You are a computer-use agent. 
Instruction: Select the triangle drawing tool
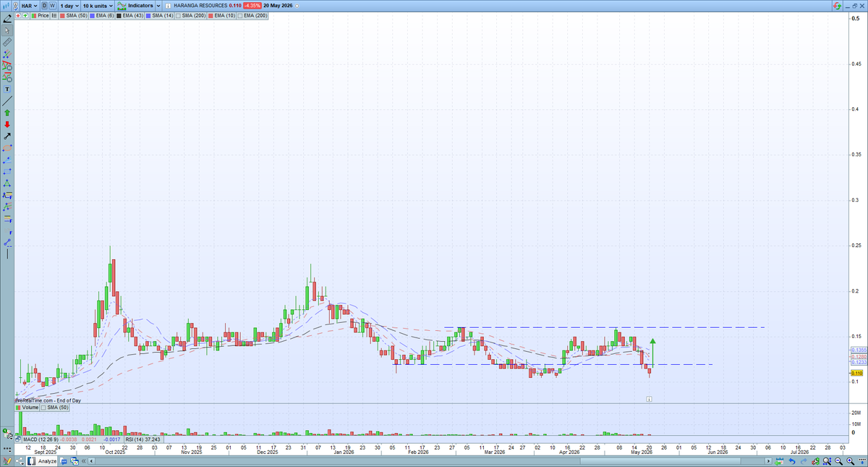click(7, 183)
